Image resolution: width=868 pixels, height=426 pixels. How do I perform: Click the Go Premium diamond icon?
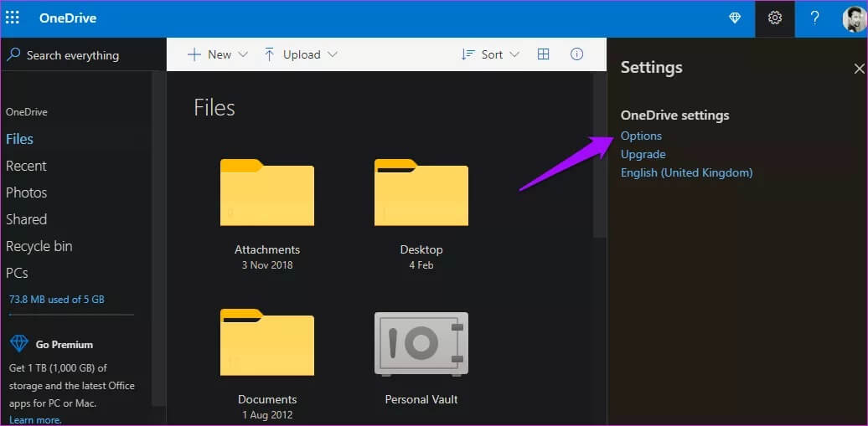[19, 344]
